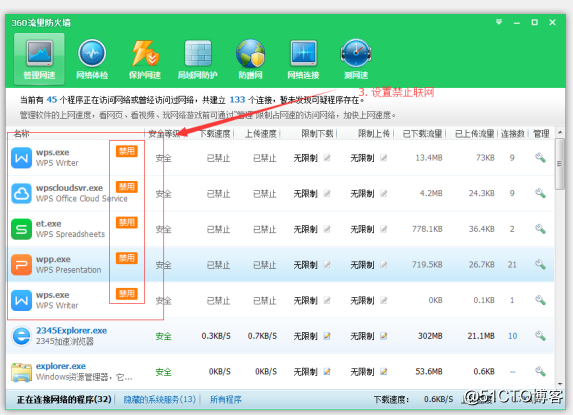Click the manage wrench for wpp.exe
Screen dimensions: 573x415
pyautogui.click(x=540, y=264)
